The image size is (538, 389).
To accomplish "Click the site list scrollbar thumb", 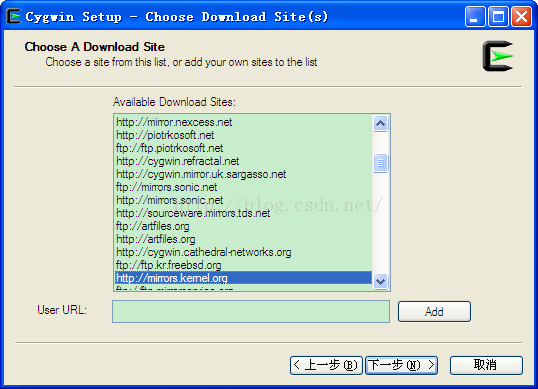I will pyautogui.click(x=381, y=163).
